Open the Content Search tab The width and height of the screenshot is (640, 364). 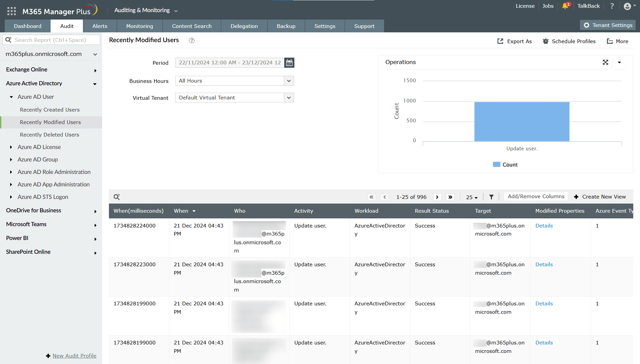tap(192, 26)
